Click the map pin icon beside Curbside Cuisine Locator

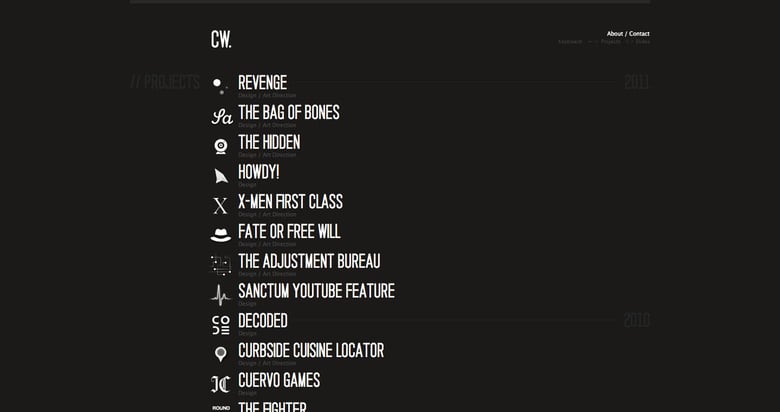(x=221, y=354)
